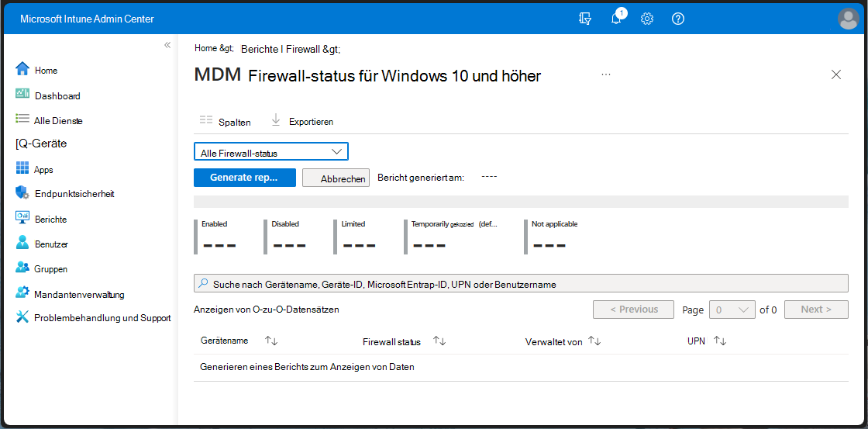Open the more options ellipsis
Viewport: 868px width, 429px height.
605,74
